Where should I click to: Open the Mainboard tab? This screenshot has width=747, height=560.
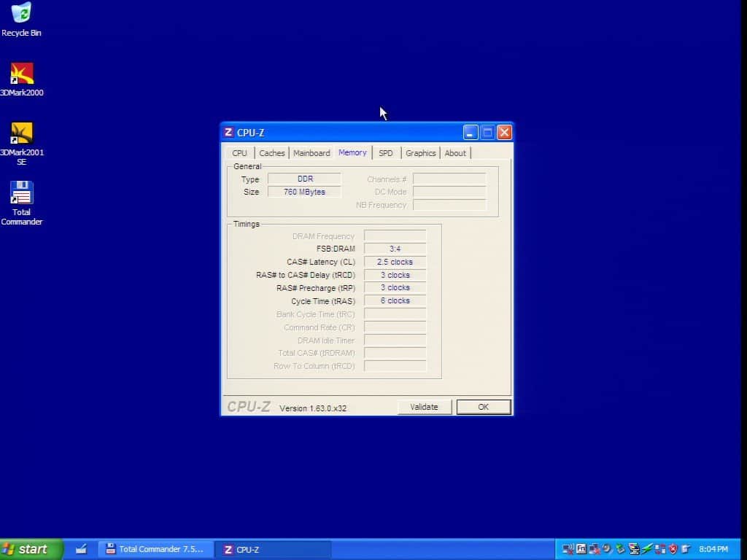[311, 153]
